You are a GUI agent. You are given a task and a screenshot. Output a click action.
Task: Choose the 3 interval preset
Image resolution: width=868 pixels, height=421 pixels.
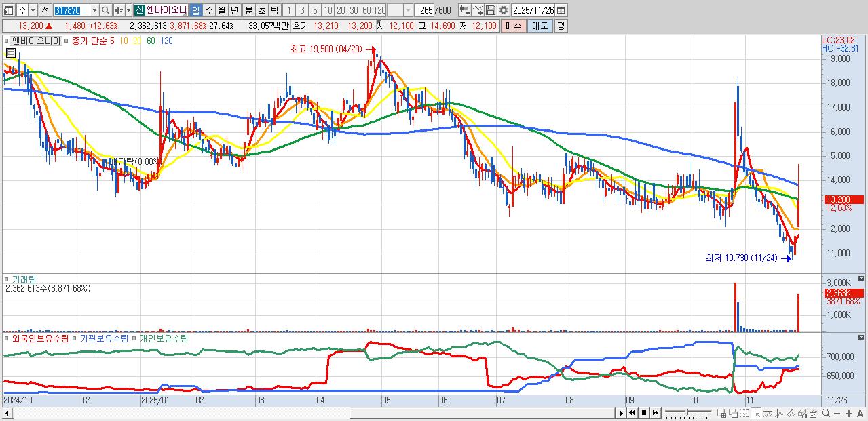click(302, 10)
